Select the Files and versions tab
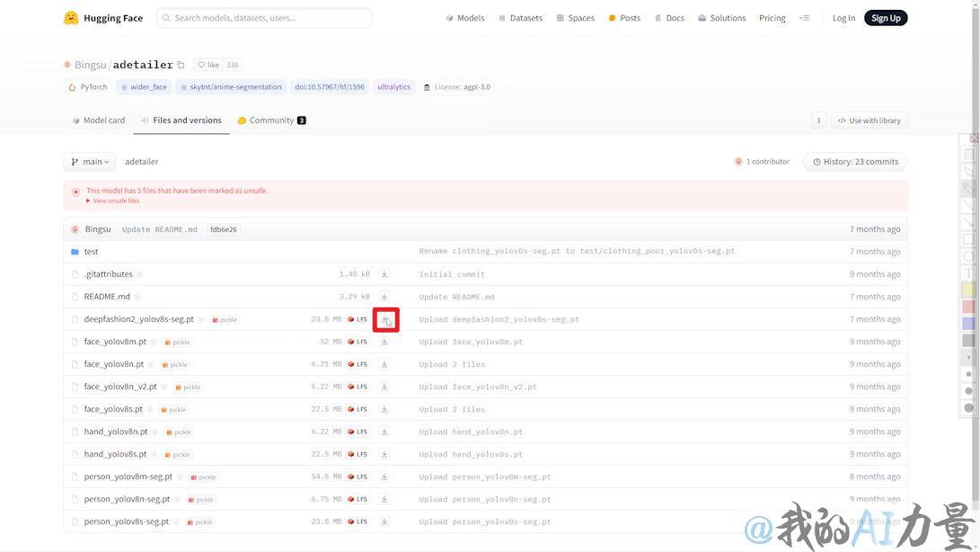980x552 pixels. coord(181,120)
